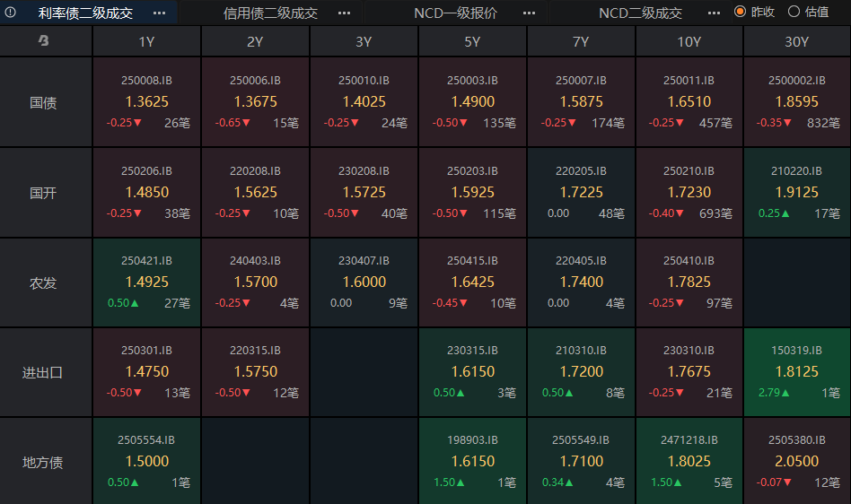Open bond 220315.IB cell
The image size is (851, 504).
255,373
